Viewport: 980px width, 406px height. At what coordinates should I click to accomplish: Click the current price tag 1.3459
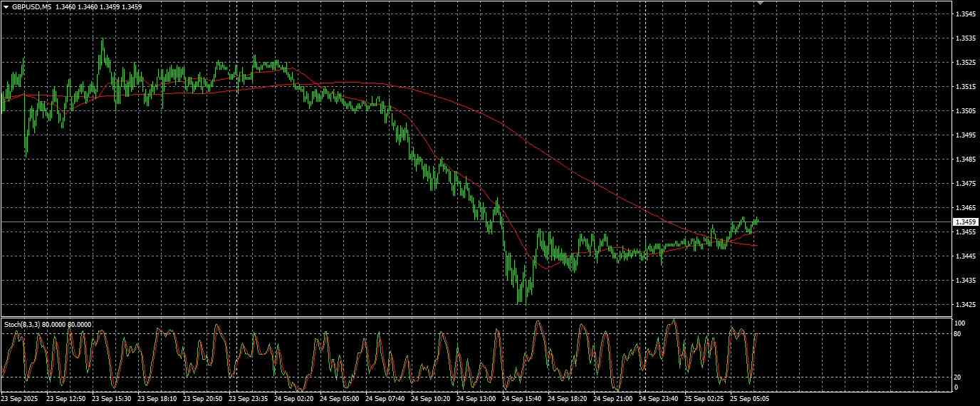click(965, 222)
